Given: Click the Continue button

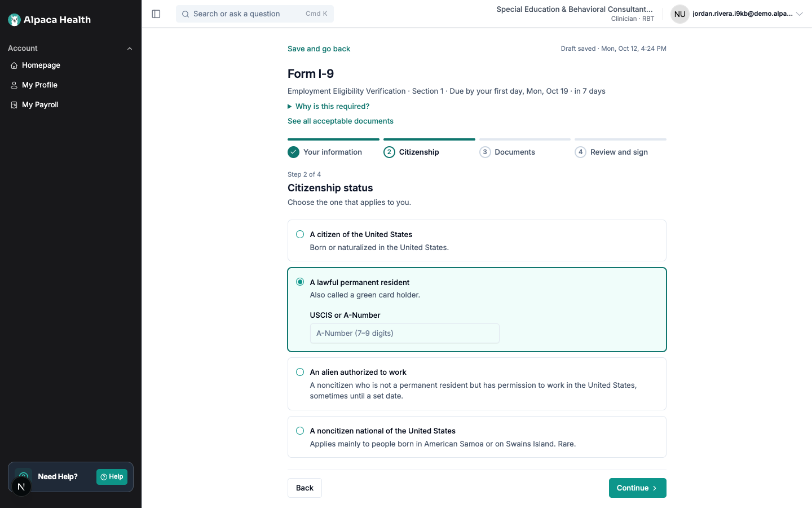Looking at the screenshot, I should click(x=637, y=488).
